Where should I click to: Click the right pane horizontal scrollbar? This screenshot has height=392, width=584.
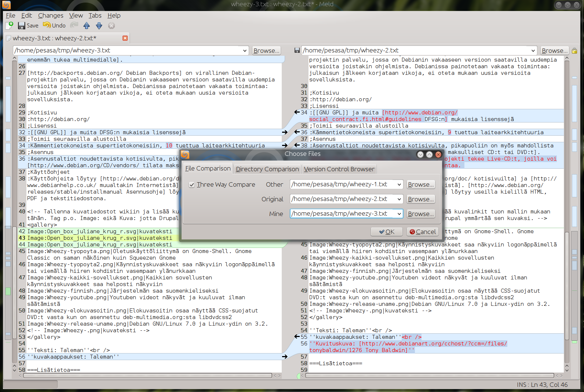(x=430, y=375)
